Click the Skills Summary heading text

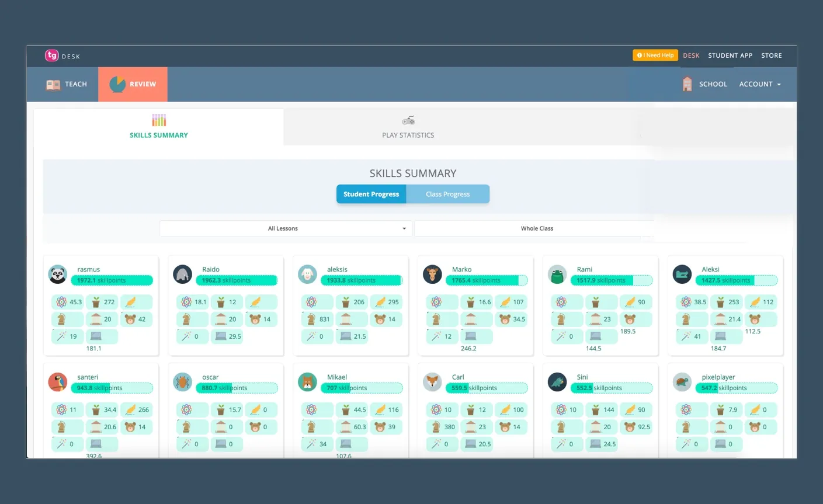tap(413, 173)
